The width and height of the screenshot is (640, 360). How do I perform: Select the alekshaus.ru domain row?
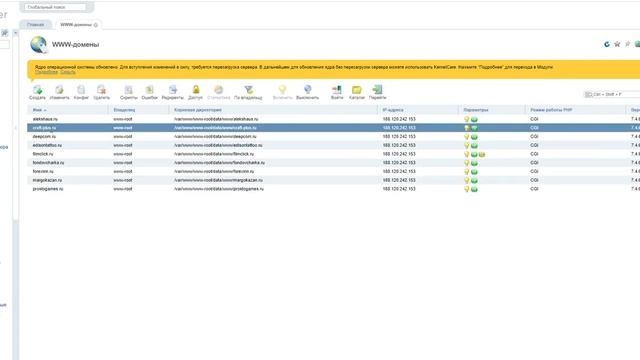(x=333, y=119)
